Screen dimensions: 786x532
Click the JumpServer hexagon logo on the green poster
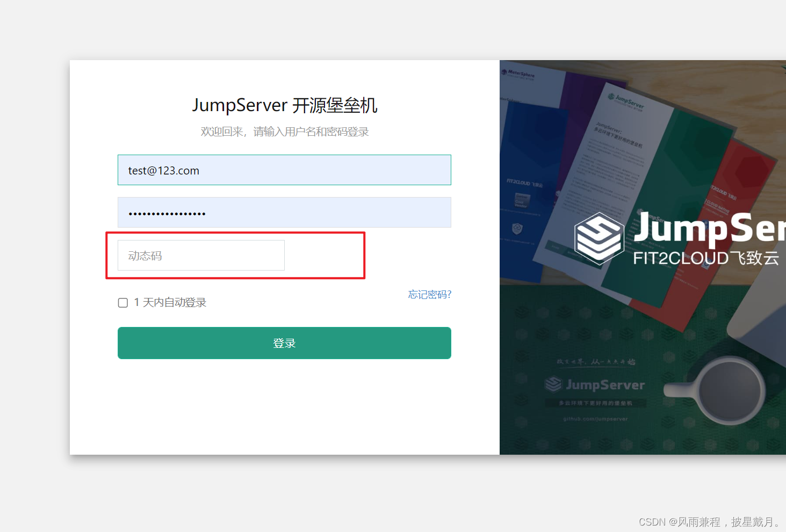coord(552,384)
